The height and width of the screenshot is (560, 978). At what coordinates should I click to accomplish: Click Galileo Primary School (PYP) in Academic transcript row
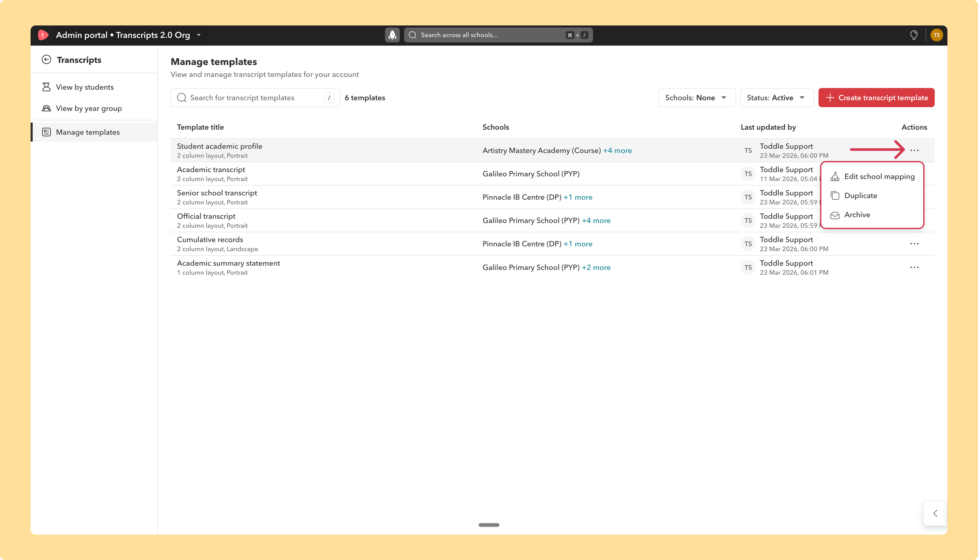tap(531, 174)
